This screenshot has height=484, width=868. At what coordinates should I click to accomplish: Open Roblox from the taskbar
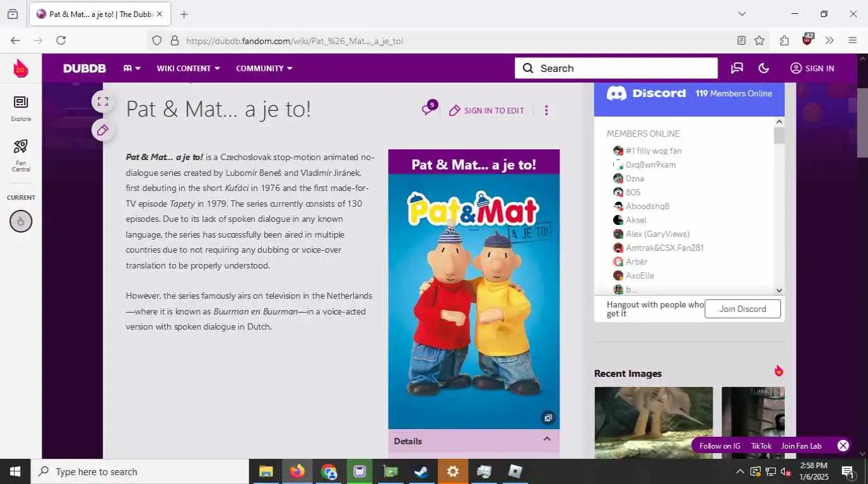pos(515,471)
